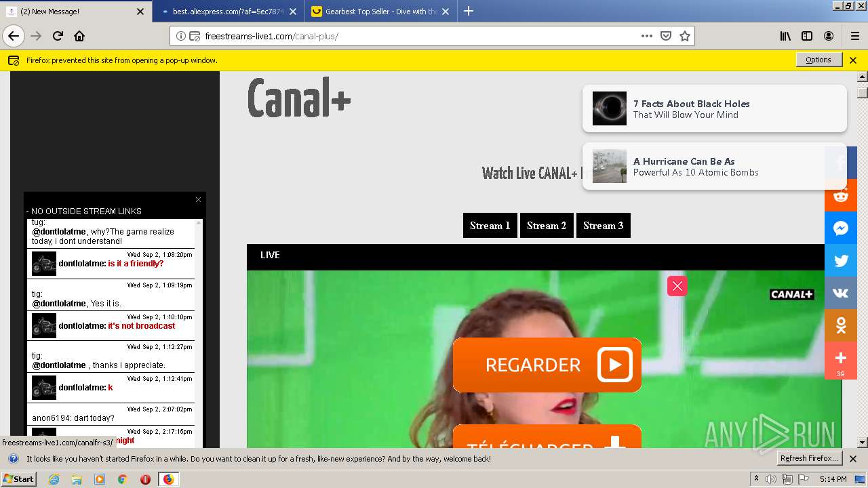Click the Canal+ page logo

coord(298,98)
